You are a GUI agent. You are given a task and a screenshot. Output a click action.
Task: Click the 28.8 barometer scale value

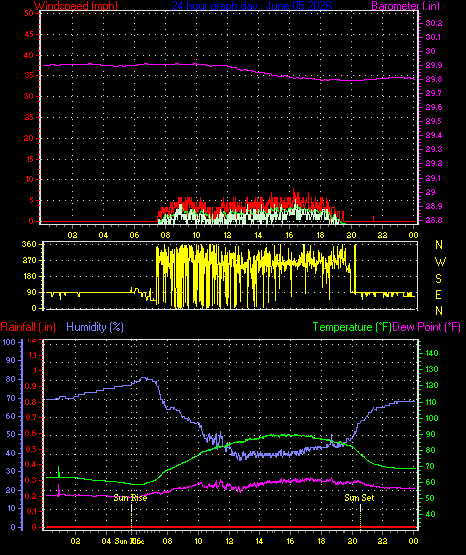434,220
